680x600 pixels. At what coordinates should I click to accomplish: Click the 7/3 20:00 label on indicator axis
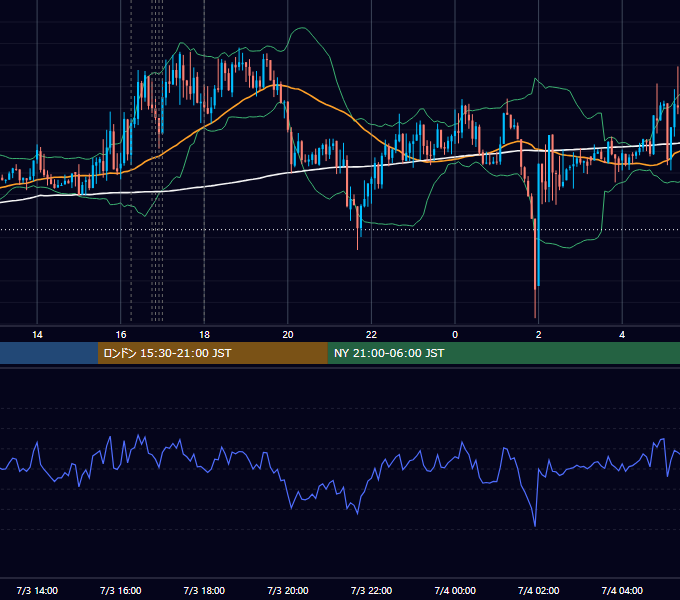[x=288, y=590]
